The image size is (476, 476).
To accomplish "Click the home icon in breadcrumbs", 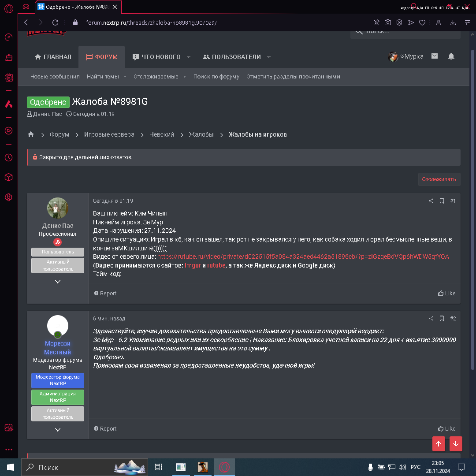I will click(x=31, y=134).
